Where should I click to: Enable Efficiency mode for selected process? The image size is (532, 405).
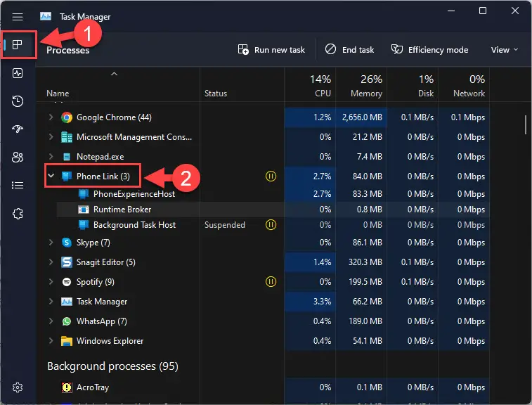tap(430, 50)
